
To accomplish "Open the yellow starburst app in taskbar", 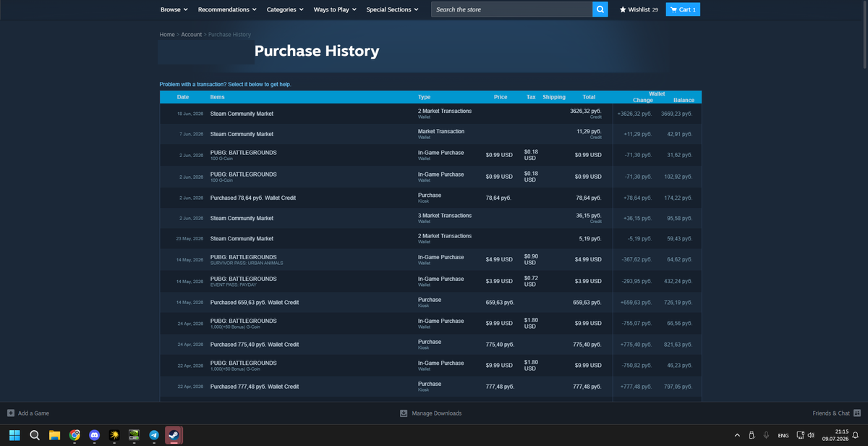I will 114,435.
